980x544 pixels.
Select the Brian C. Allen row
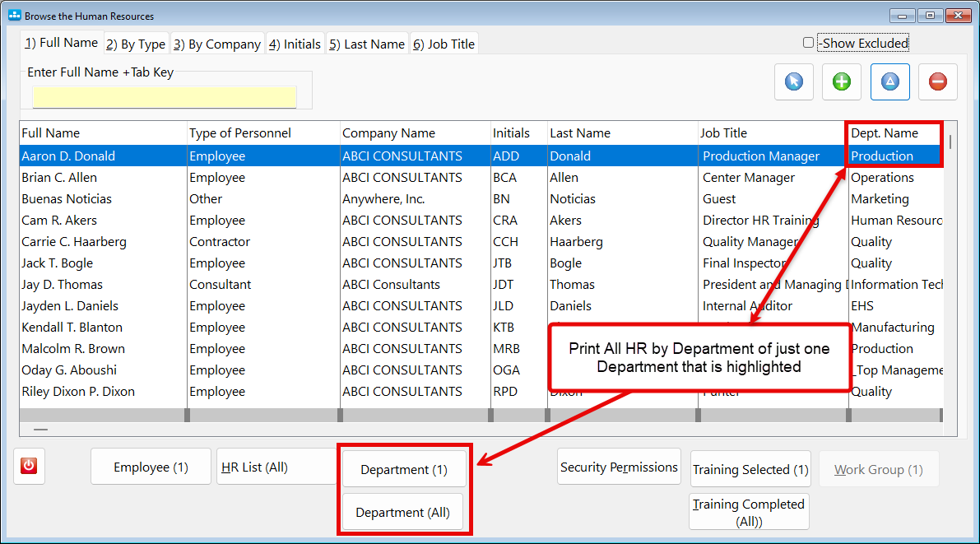480,178
